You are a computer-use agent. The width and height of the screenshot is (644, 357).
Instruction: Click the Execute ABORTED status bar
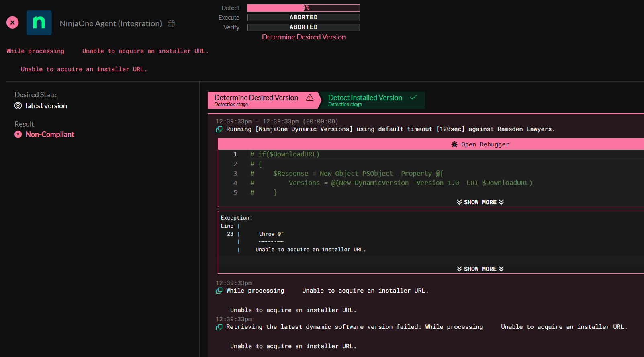[304, 18]
